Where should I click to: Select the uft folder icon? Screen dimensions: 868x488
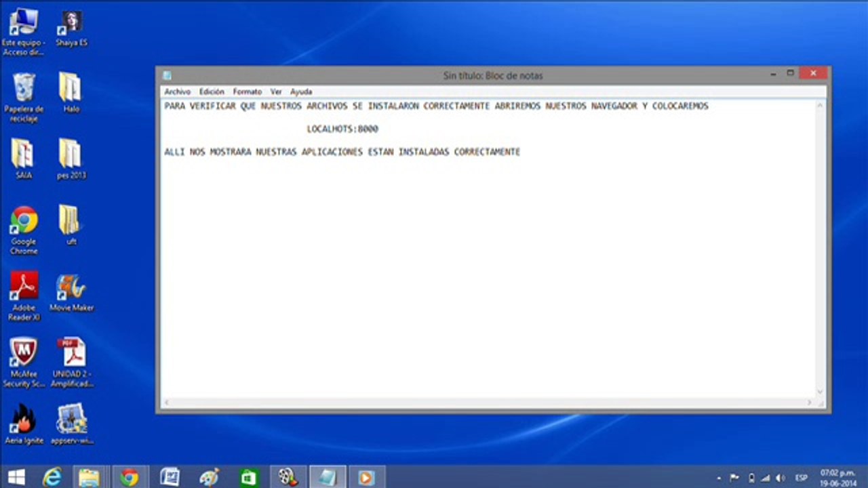(71, 225)
